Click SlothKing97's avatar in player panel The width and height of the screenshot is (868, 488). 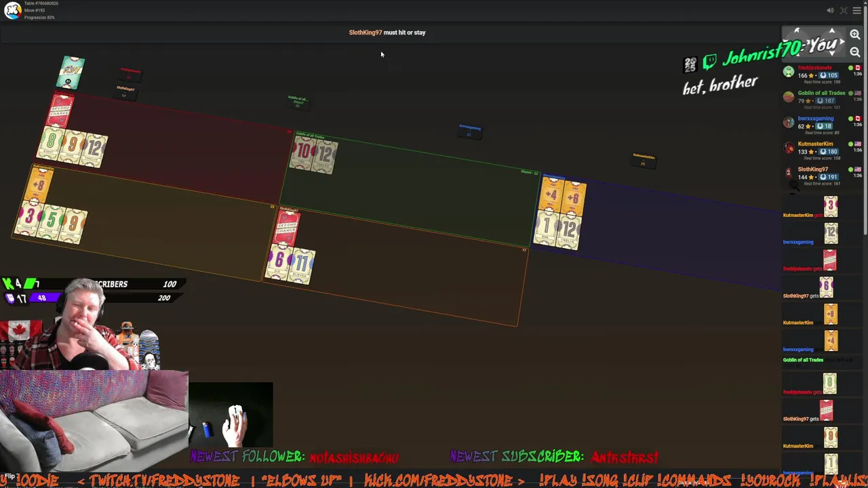788,173
